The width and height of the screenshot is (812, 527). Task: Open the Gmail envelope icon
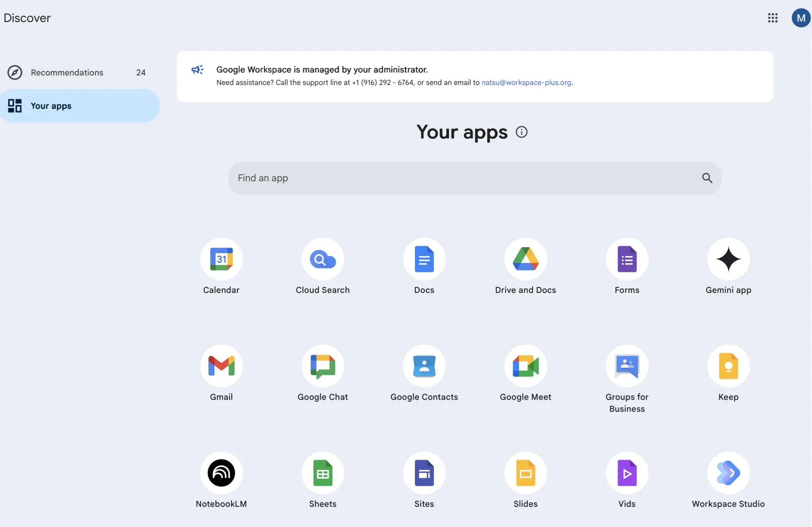click(x=221, y=366)
